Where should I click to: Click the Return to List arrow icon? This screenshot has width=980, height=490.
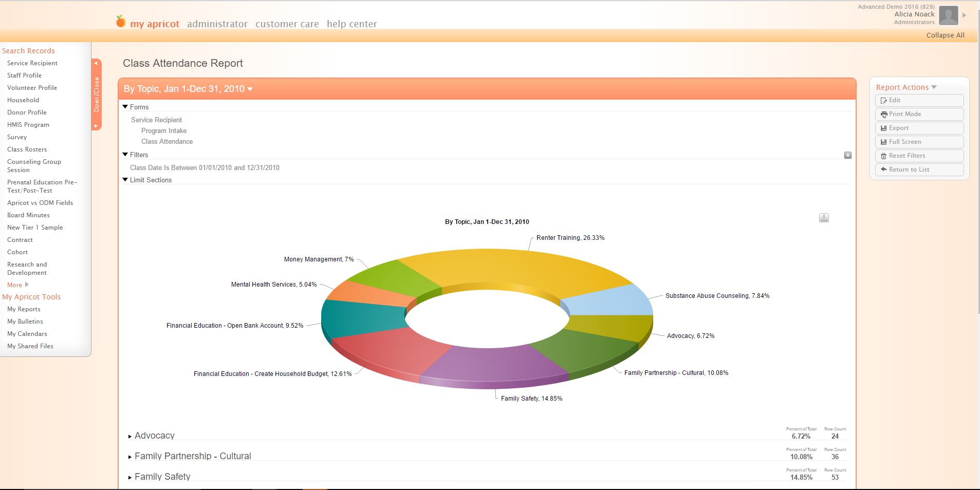(x=883, y=169)
